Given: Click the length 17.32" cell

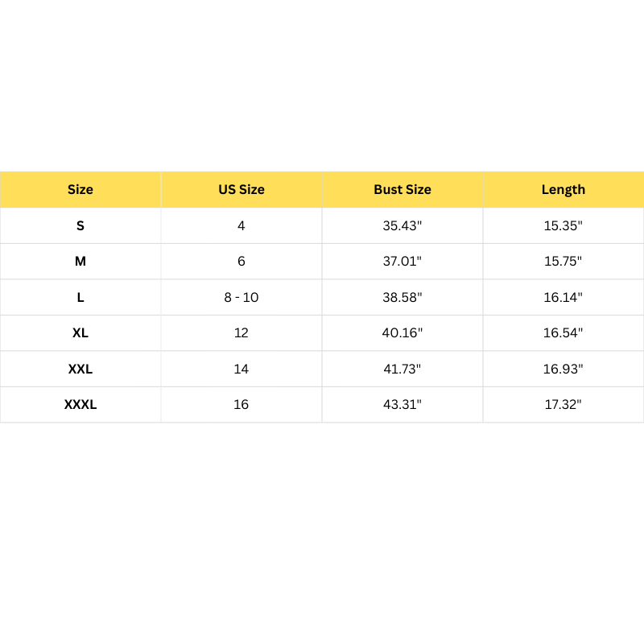Looking at the screenshot, I should [x=563, y=405].
